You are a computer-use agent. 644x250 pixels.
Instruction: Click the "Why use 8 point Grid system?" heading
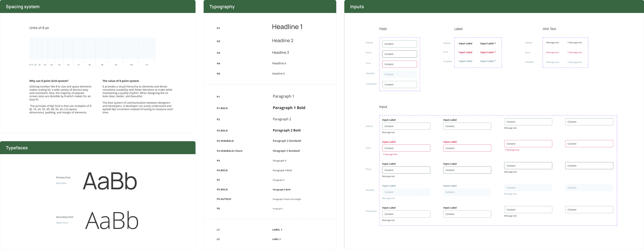[x=49, y=81]
